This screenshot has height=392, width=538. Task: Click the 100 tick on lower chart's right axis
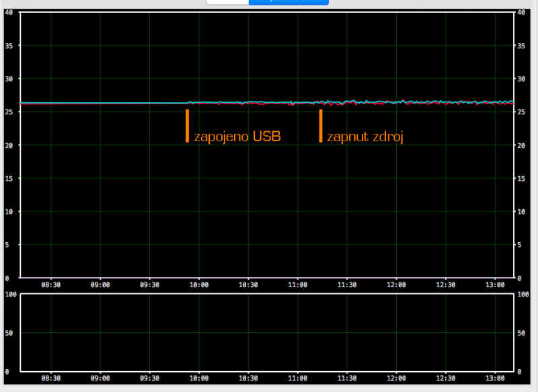click(525, 295)
